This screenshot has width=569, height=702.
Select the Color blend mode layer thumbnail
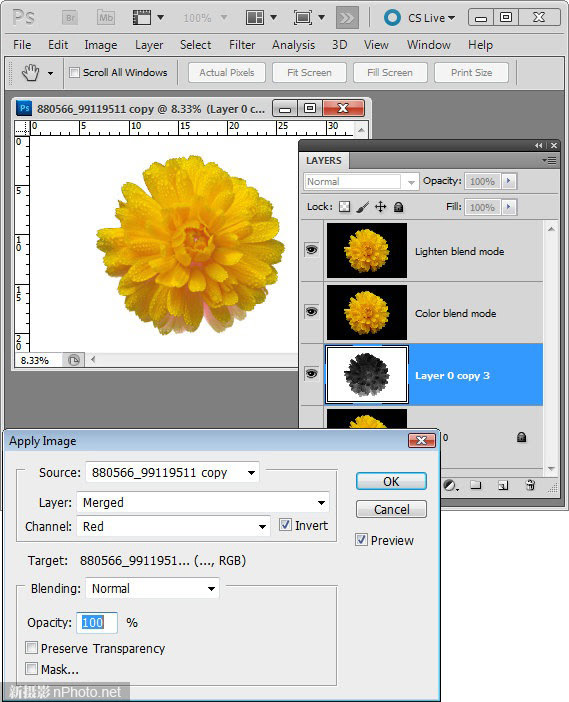click(x=367, y=312)
